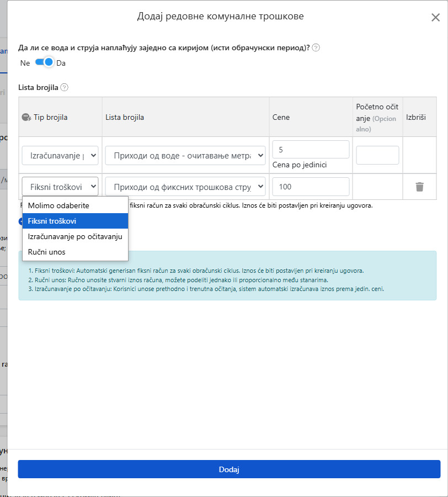The height and width of the screenshot is (497, 448).
Task: Select Fiksni troškovi in the open list
Action: click(x=76, y=221)
